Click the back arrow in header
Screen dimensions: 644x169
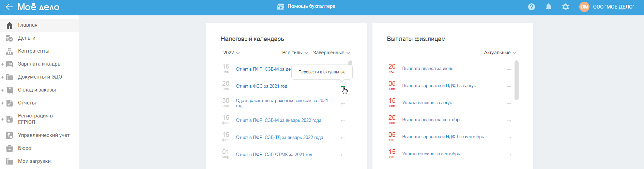point(9,7)
